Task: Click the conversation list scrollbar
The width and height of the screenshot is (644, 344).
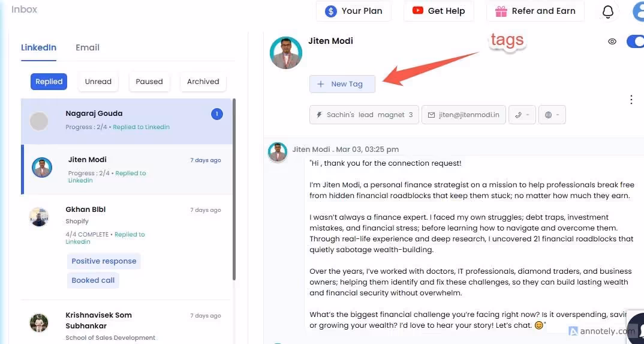Action: click(x=234, y=189)
